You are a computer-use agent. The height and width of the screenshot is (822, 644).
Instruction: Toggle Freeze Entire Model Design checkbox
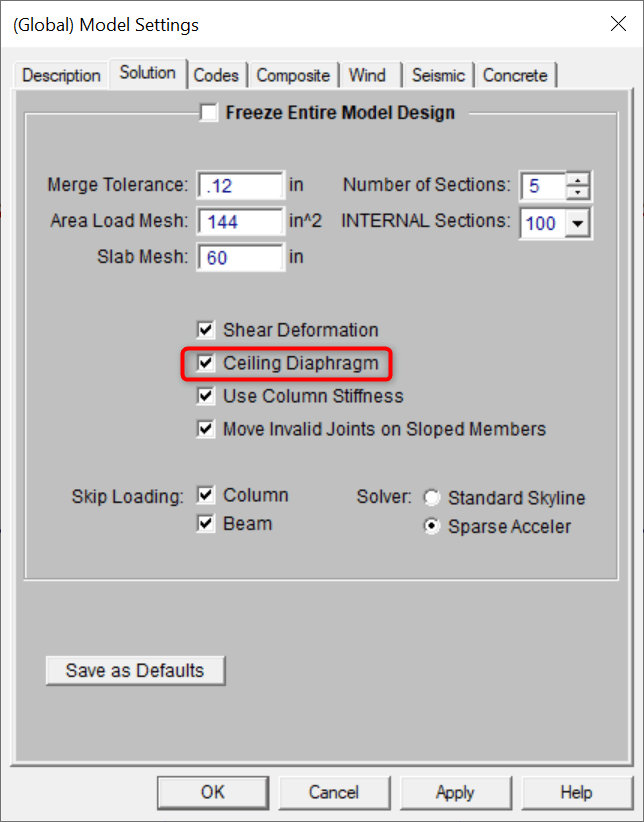point(208,113)
